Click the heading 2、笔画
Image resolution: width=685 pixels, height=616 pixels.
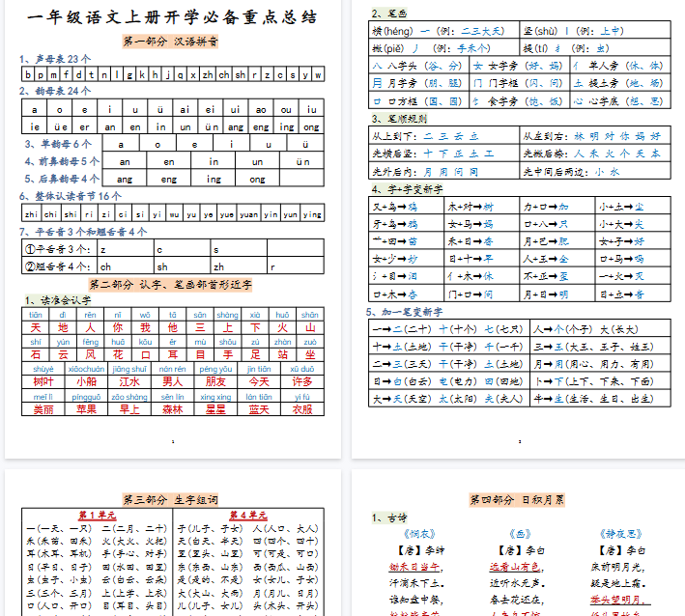point(389,14)
